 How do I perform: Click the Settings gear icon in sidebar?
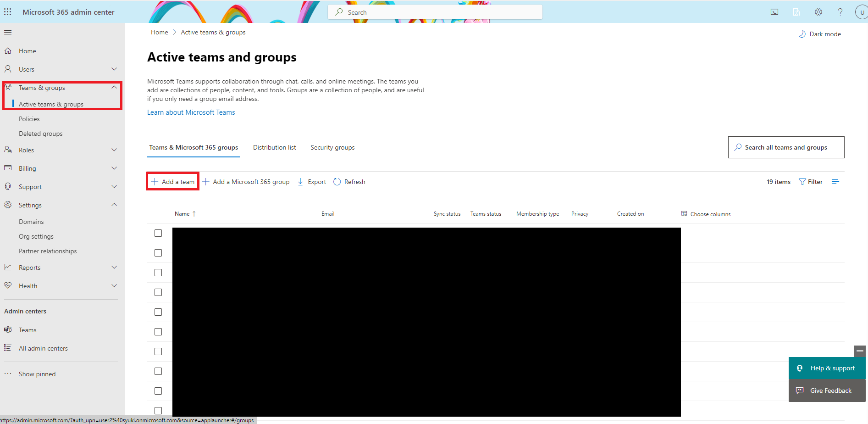pos(8,205)
